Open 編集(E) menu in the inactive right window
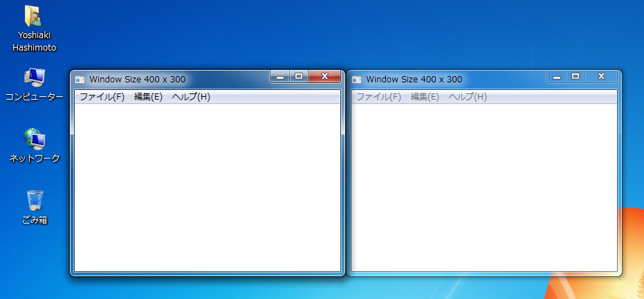This screenshot has width=644, height=299. [425, 97]
